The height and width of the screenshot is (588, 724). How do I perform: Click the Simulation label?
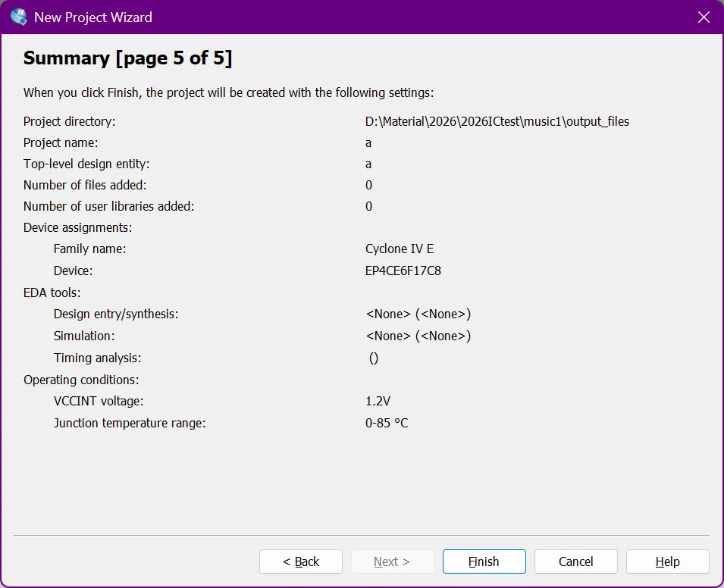point(84,336)
